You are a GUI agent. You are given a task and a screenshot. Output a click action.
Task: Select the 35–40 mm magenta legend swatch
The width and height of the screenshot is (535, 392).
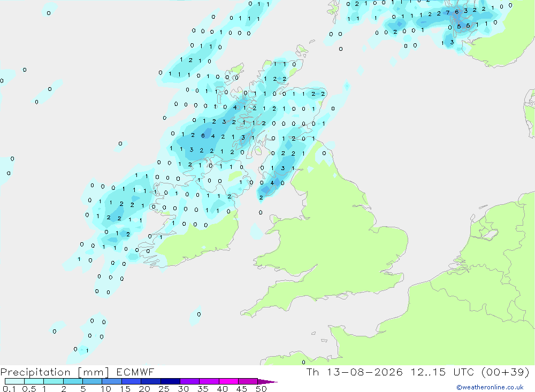[x=209, y=381]
